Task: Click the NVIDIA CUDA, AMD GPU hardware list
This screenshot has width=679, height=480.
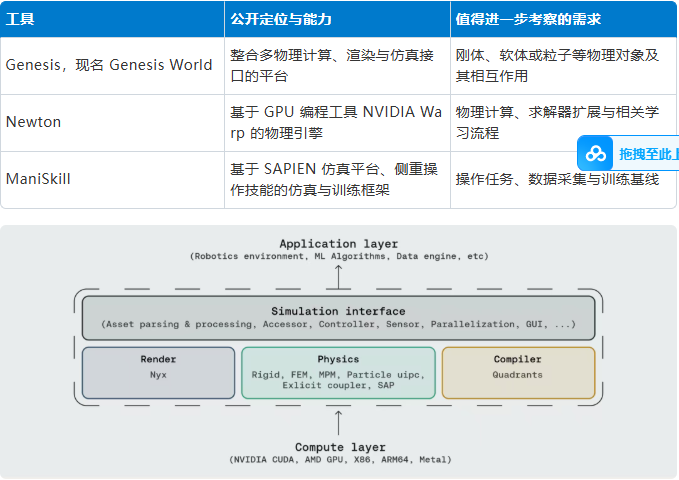Action: point(340,460)
